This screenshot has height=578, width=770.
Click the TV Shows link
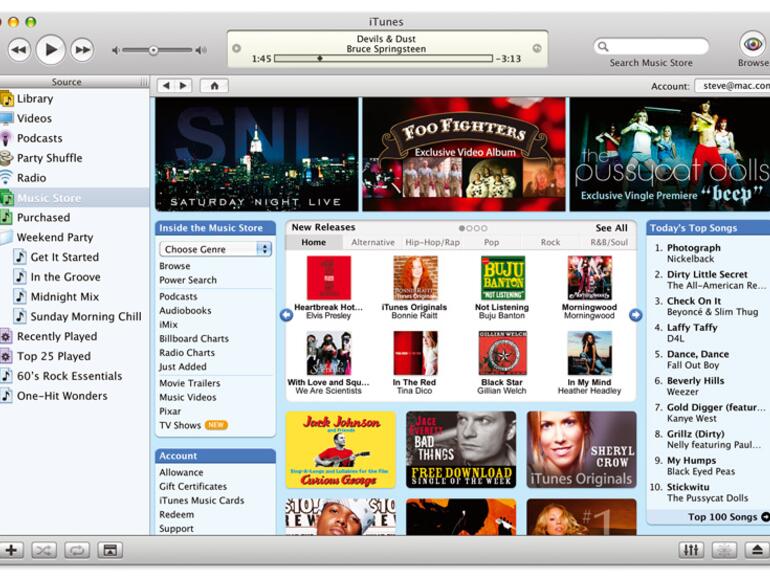pos(180,425)
